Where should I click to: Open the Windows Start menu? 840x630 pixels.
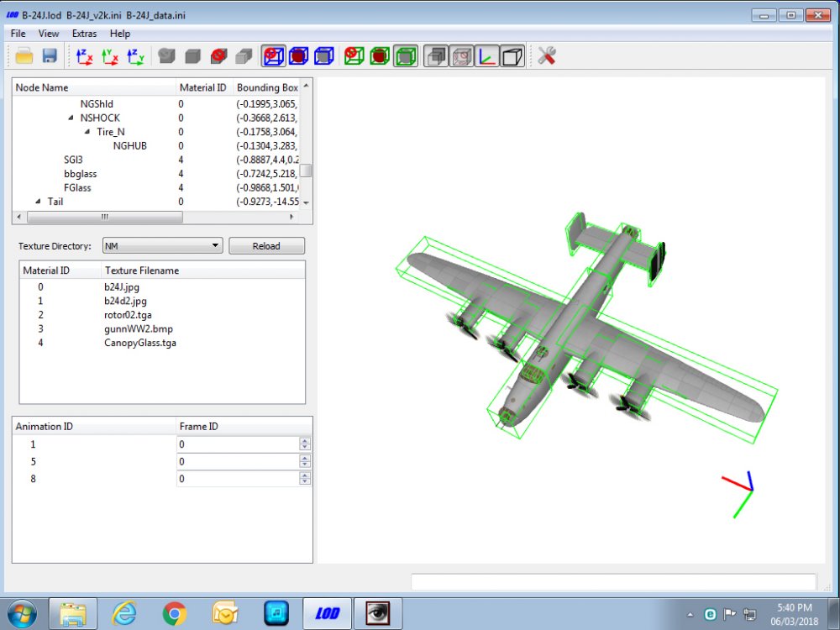tap(22, 613)
